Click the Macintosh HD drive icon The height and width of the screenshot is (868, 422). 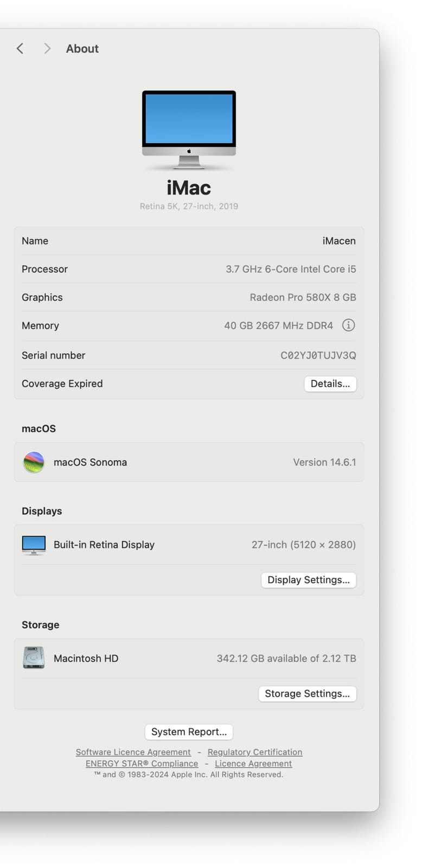(34, 658)
